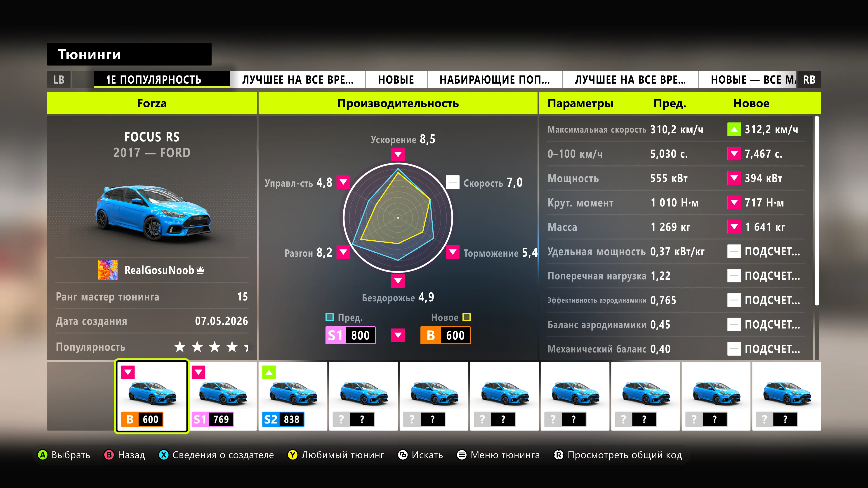Click the cyan 'Пред.' legend swatch
Viewport: 868px width, 488px height.
(x=330, y=317)
